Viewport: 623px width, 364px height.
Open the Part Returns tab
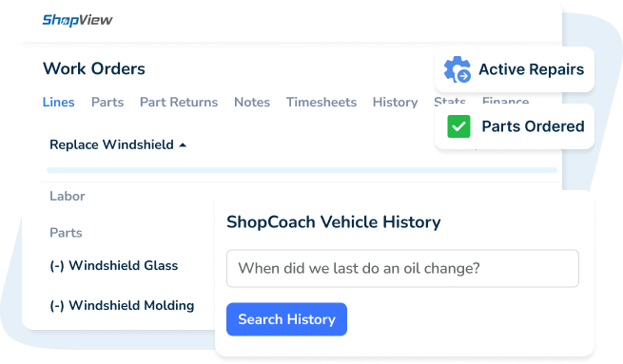179,102
